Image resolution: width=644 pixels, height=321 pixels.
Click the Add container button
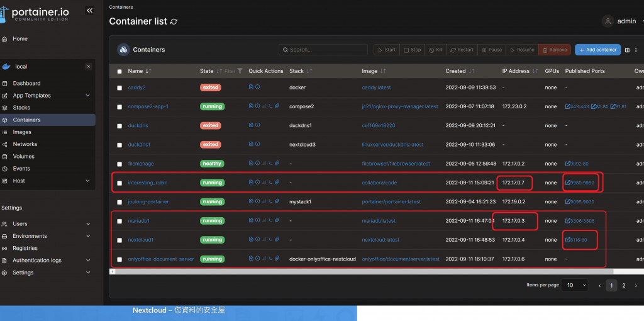pos(597,50)
